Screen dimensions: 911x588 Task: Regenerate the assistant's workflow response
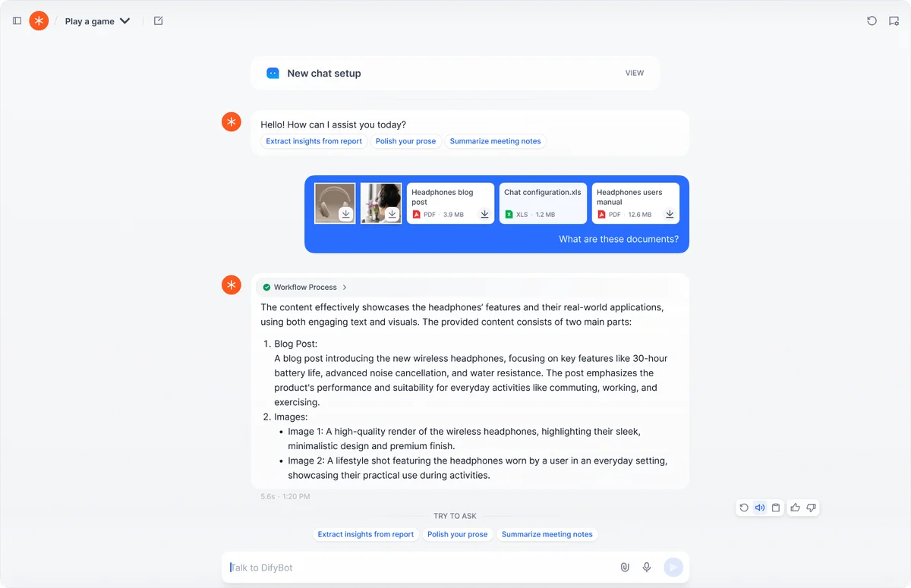coord(744,507)
